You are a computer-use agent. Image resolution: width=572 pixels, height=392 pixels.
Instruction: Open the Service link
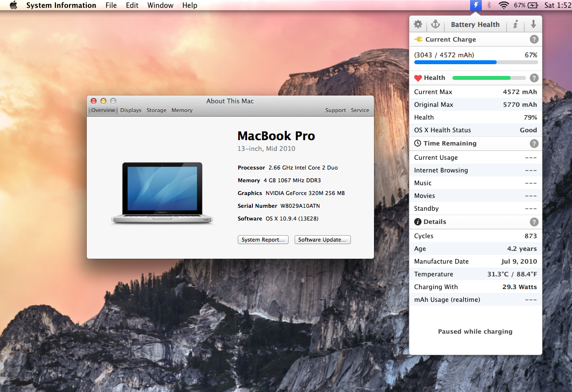point(360,110)
